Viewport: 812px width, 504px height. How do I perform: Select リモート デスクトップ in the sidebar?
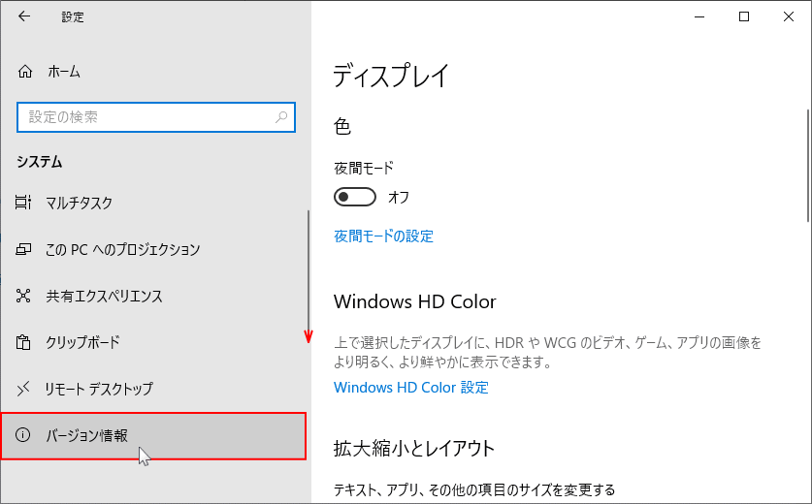coord(154,389)
